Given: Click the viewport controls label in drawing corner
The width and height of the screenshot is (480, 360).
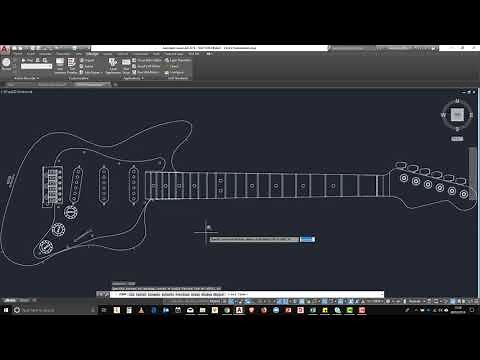Looking at the screenshot, I should tap(17, 92).
